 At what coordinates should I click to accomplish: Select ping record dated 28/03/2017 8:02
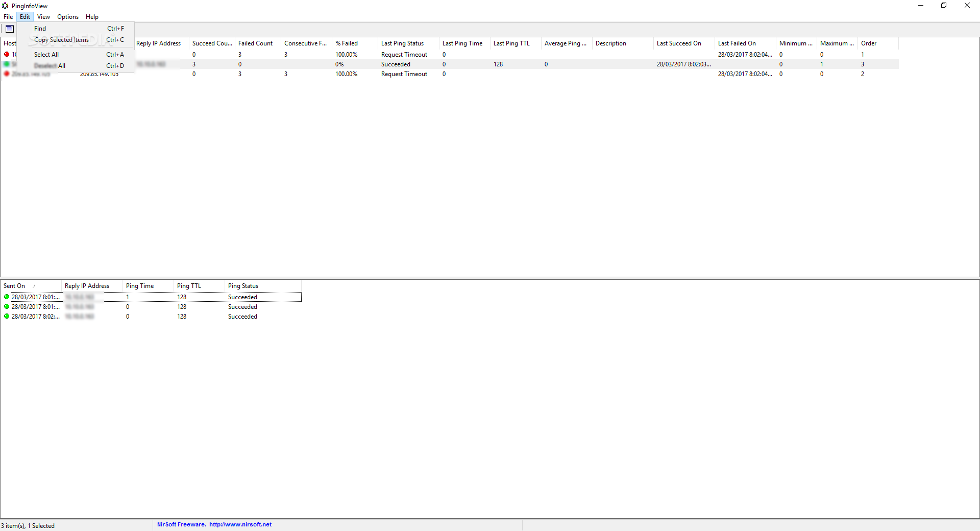[x=36, y=317]
